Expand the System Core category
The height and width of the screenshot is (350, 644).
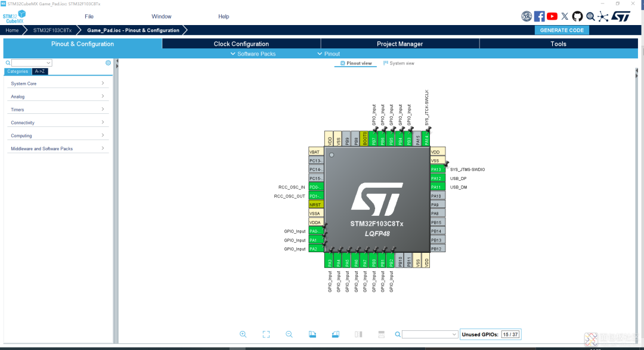[x=57, y=83]
